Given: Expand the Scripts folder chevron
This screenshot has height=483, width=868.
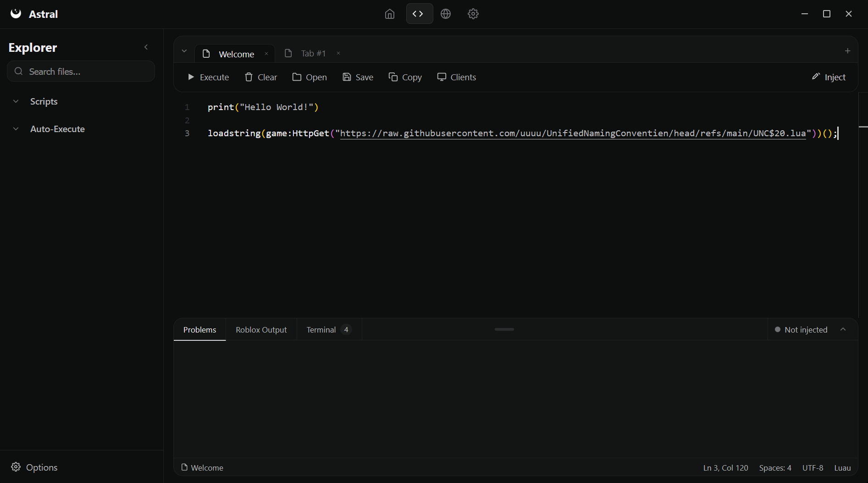Looking at the screenshot, I should (16, 101).
